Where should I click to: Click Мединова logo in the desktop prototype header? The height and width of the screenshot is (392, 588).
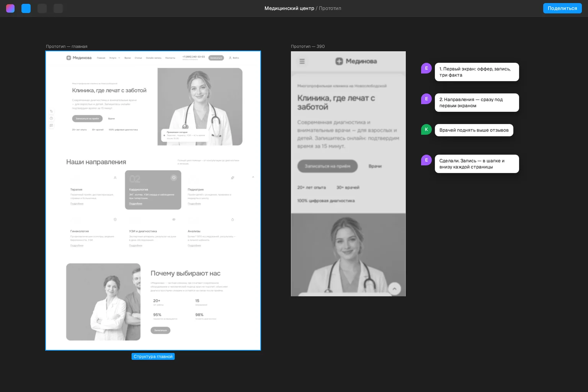(x=79, y=58)
